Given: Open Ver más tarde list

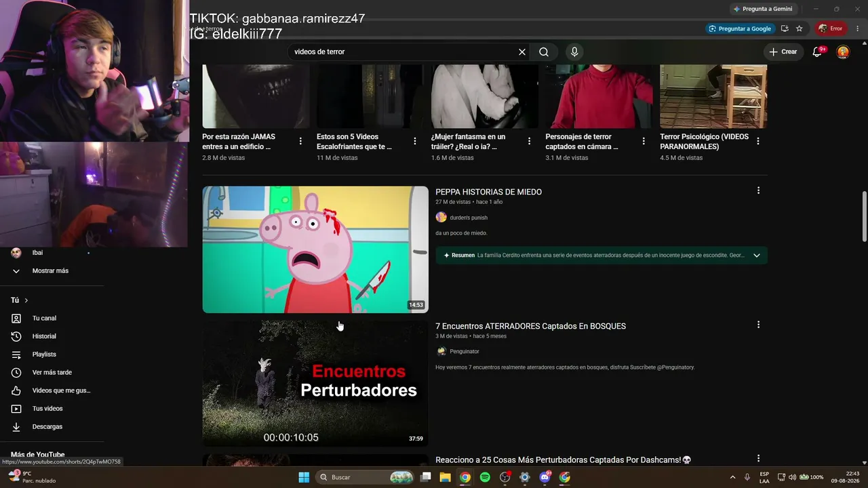Looking at the screenshot, I should click(x=52, y=373).
